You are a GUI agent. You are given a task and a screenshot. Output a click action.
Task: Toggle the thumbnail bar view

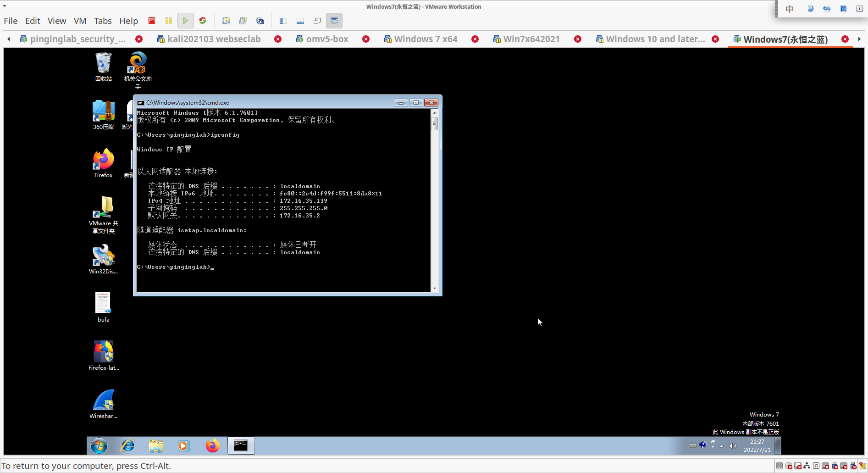[x=300, y=21]
